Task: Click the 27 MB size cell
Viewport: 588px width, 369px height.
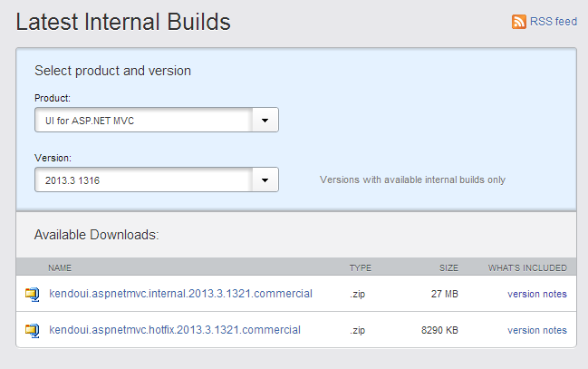Action: (443, 294)
